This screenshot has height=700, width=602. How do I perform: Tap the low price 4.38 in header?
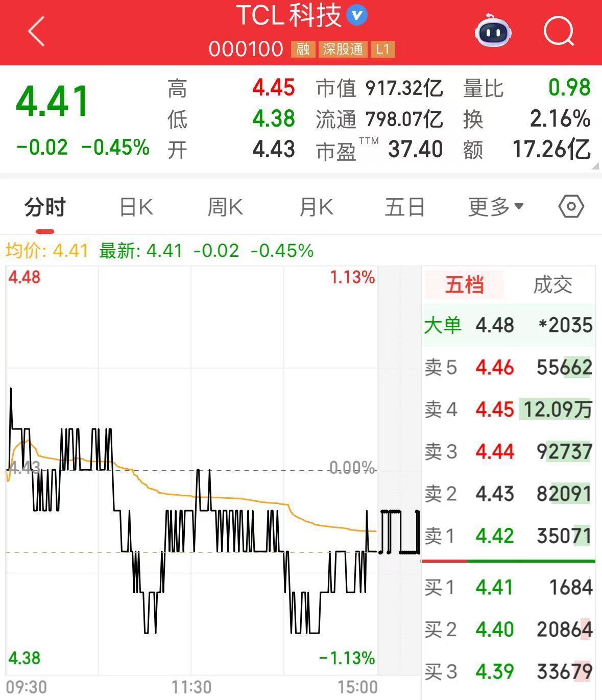274,119
